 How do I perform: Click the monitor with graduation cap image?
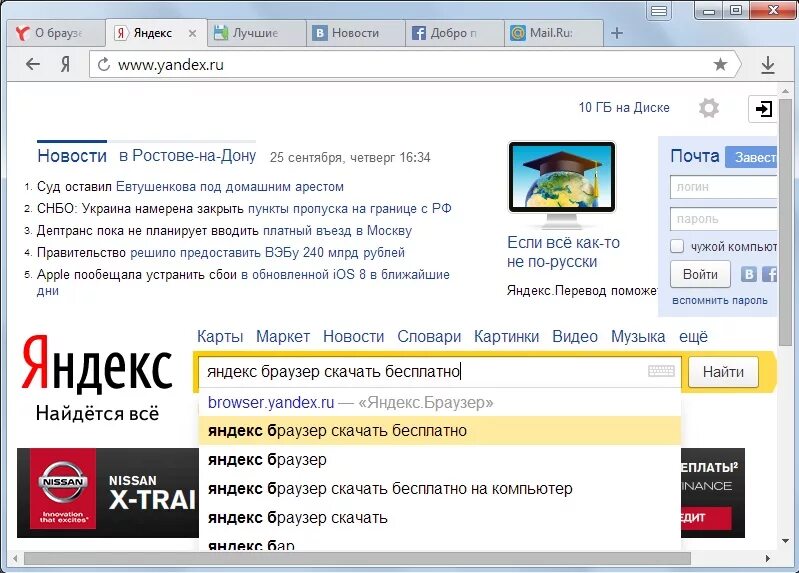562,184
